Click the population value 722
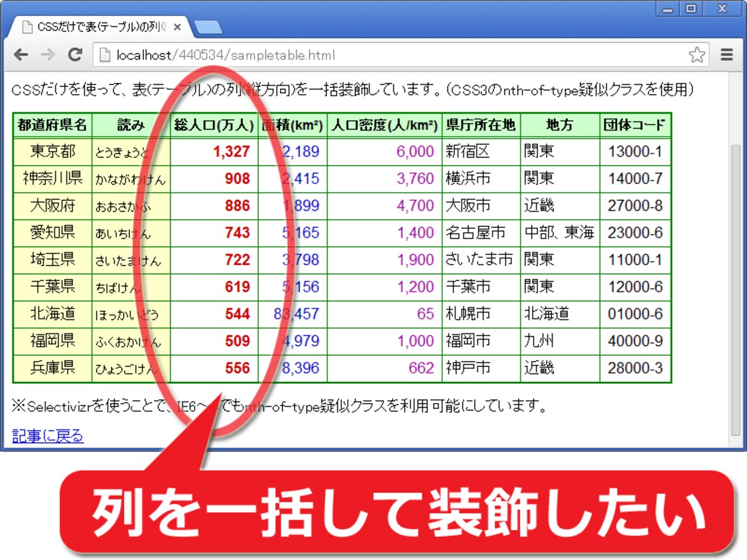The height and width of the screenshot is (560, 747). click(x=237, y=260)
